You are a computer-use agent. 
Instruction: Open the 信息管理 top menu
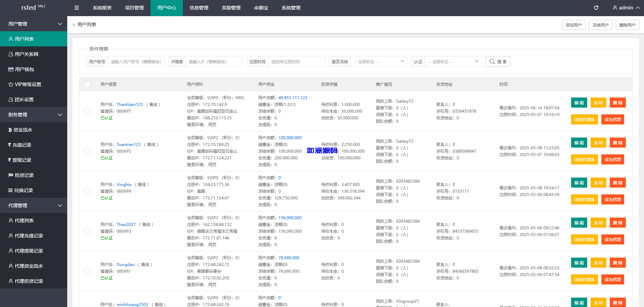(199, 8)
